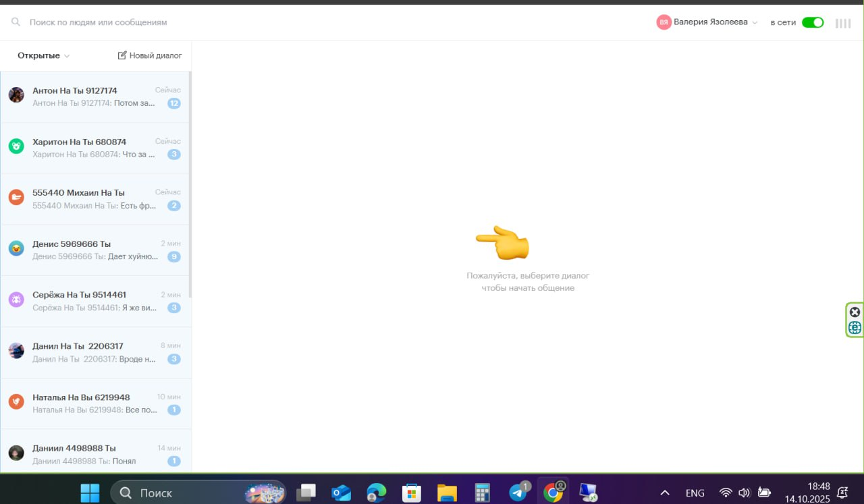Open Telegram from the taskbar
864x504 pixels.
518,493
